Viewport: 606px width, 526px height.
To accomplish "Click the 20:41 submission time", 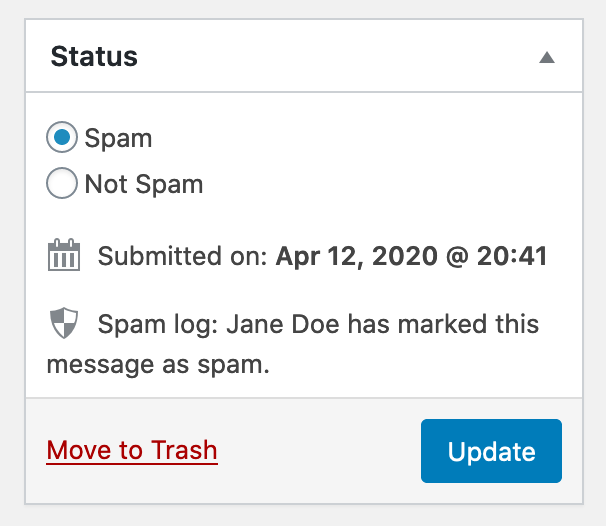I will click(x=512, y=256).
